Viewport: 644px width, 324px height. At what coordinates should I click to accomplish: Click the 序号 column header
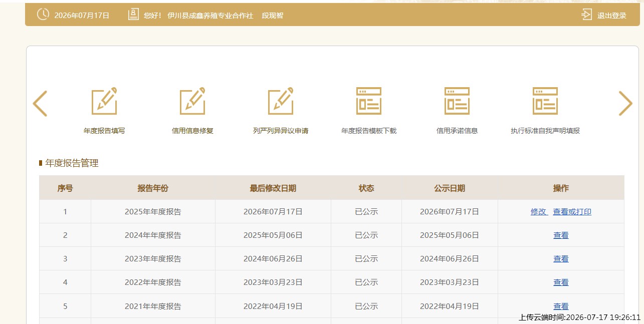pyautogui.click(x=65, y=188)
